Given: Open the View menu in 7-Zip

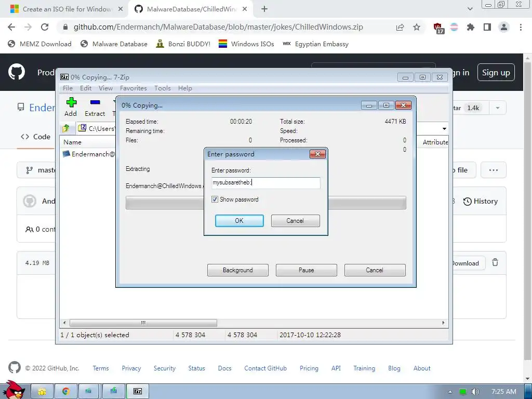Looking at the screenshot, I should (x=105, y=88).
